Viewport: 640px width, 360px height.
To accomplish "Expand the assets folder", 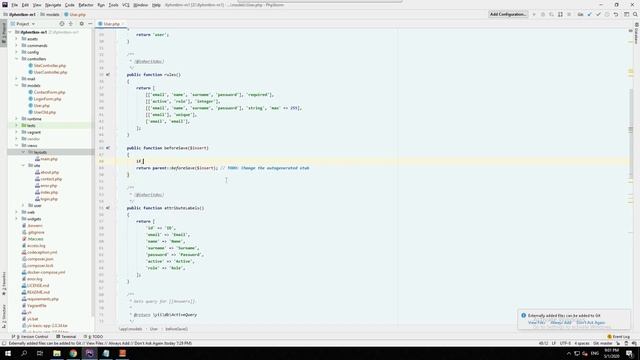I will pos(16,39).
